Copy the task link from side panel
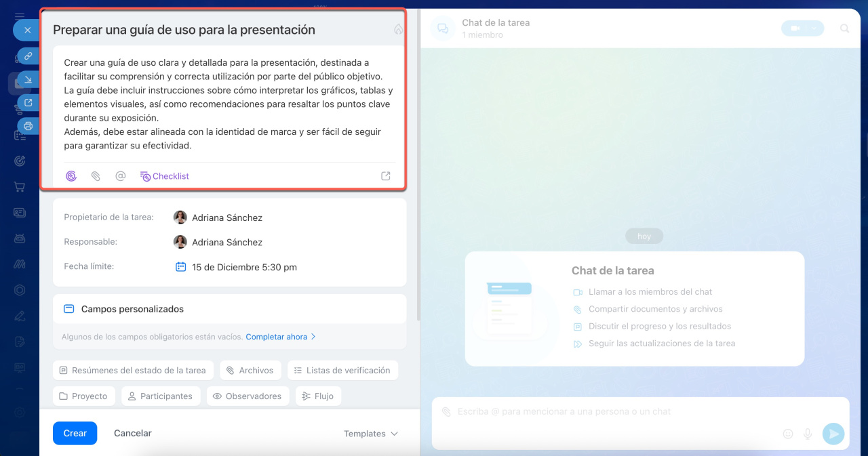This screenshot has width=868, height=456. pos(28,56)
